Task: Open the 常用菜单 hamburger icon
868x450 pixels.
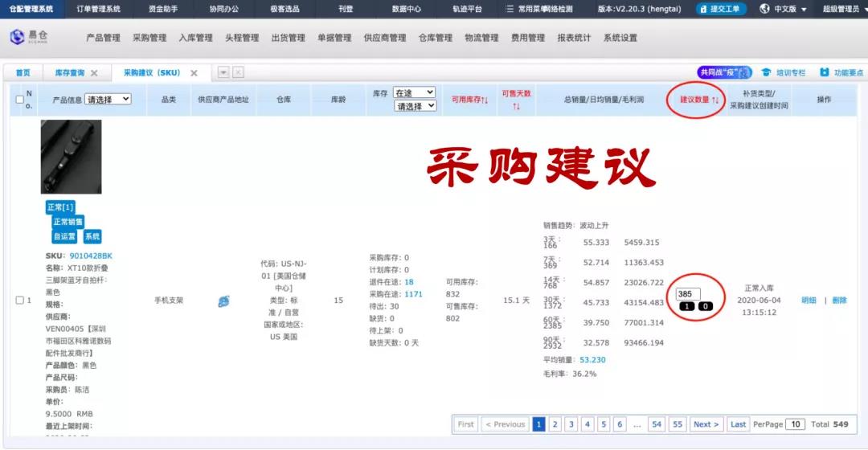Action: tap(509, 9)
